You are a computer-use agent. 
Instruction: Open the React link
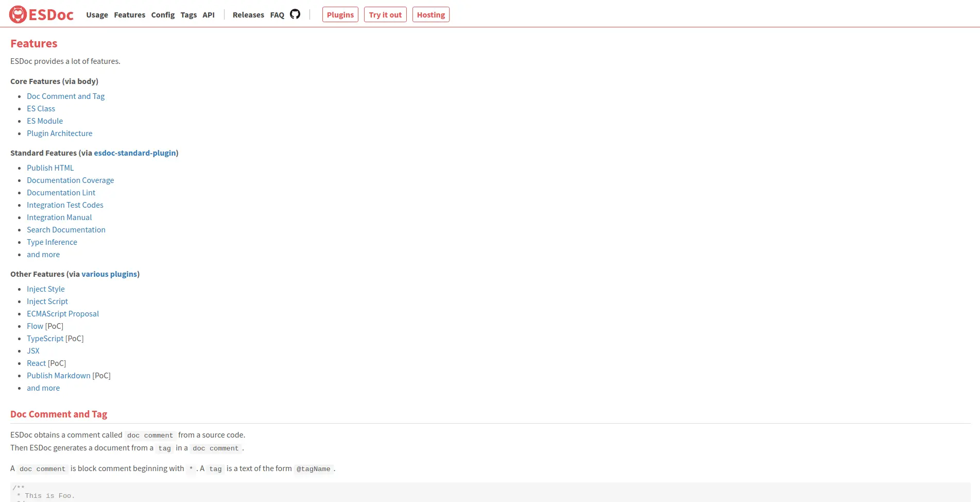[37, 363]
